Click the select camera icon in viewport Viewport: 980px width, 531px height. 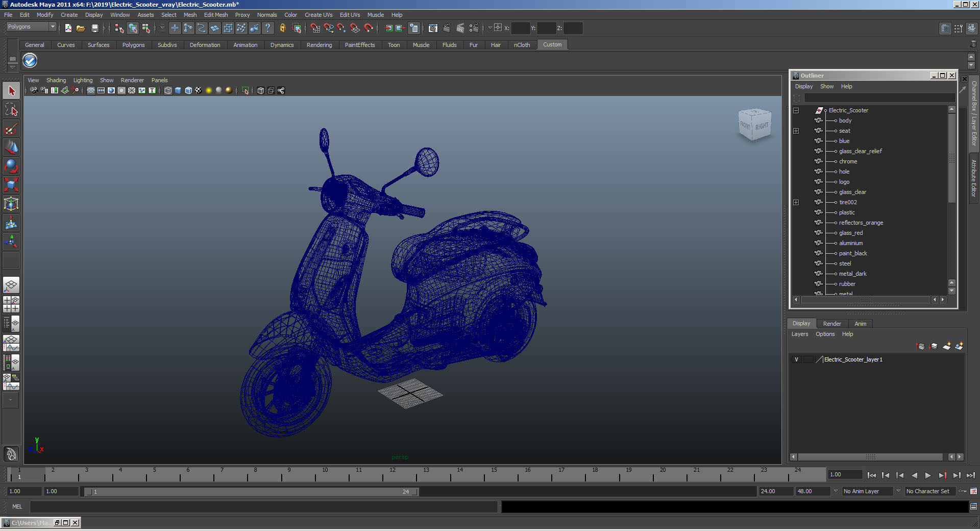(34, 90)
